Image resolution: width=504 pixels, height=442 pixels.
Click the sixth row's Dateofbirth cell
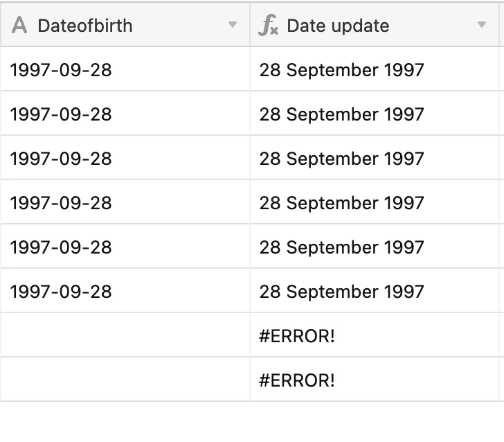tap(61, 292)
